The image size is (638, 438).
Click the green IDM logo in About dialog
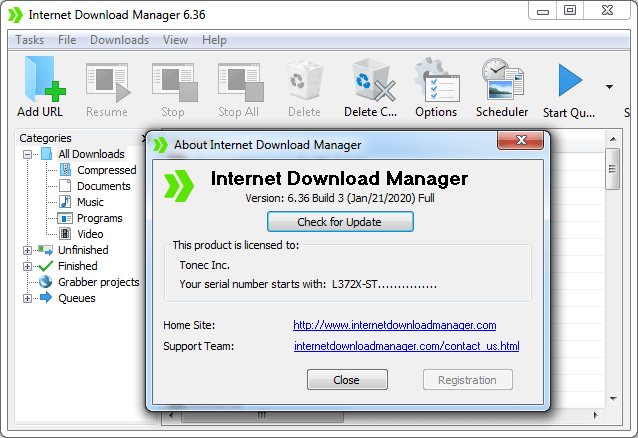coord(179,186)
